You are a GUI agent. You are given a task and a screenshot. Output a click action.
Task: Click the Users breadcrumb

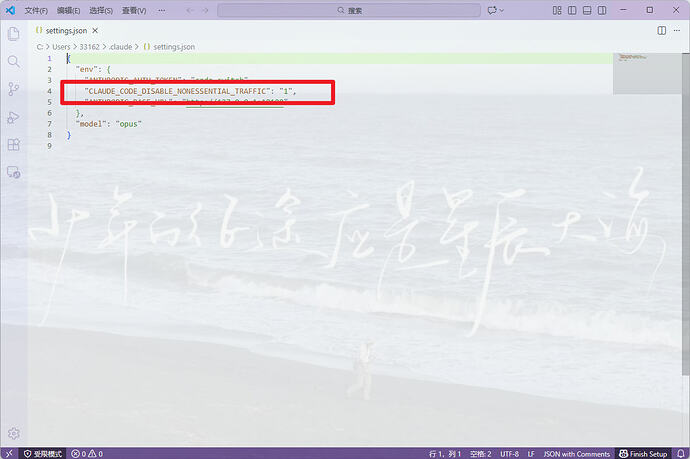pos(61,47)
